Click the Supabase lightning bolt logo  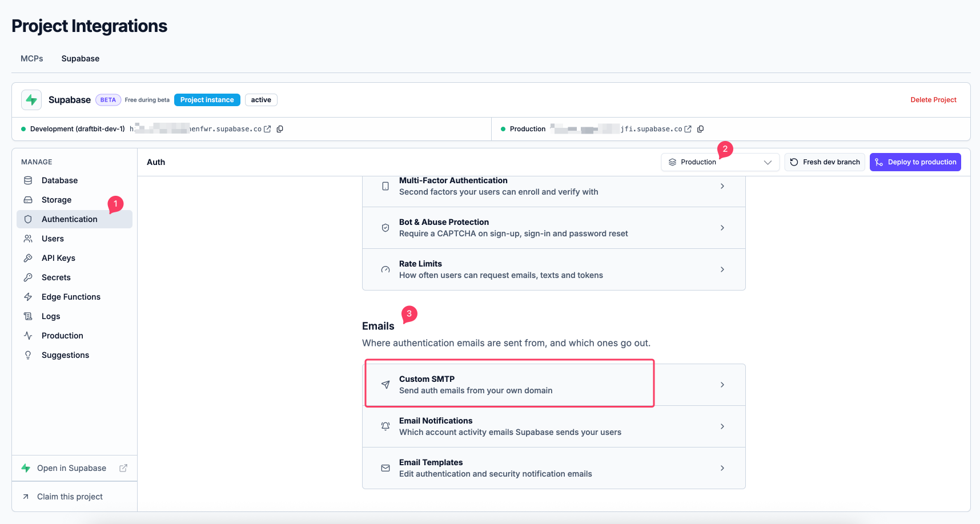pos(31,100)
